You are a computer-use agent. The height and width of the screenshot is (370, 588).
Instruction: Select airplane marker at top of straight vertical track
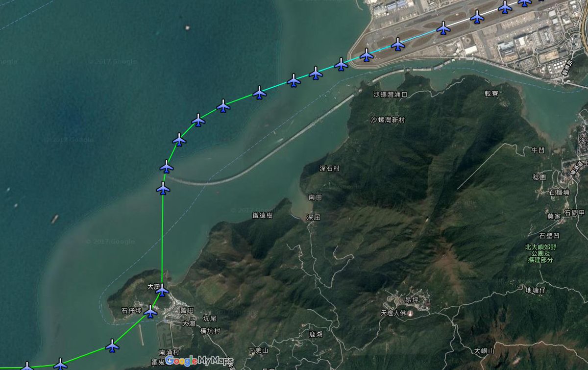tap(163, 188)
